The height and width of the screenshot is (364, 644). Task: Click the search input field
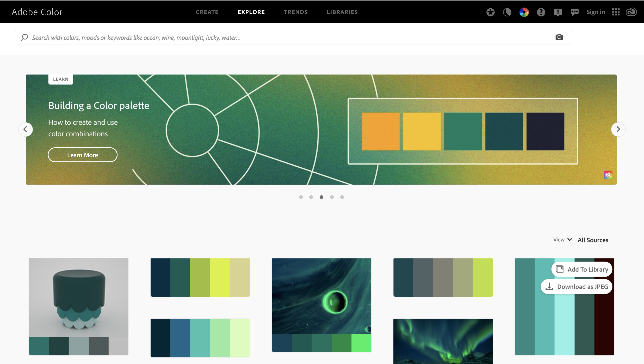pos(293,37)
